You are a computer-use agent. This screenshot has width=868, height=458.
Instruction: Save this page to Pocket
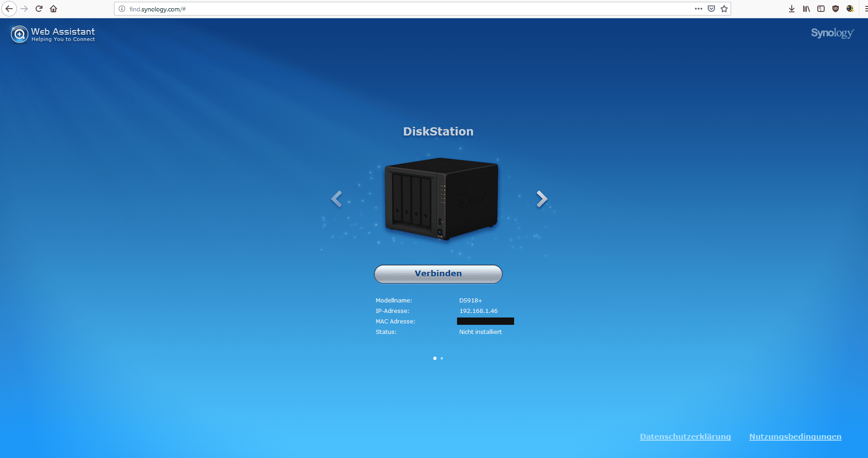click(711, 9)
